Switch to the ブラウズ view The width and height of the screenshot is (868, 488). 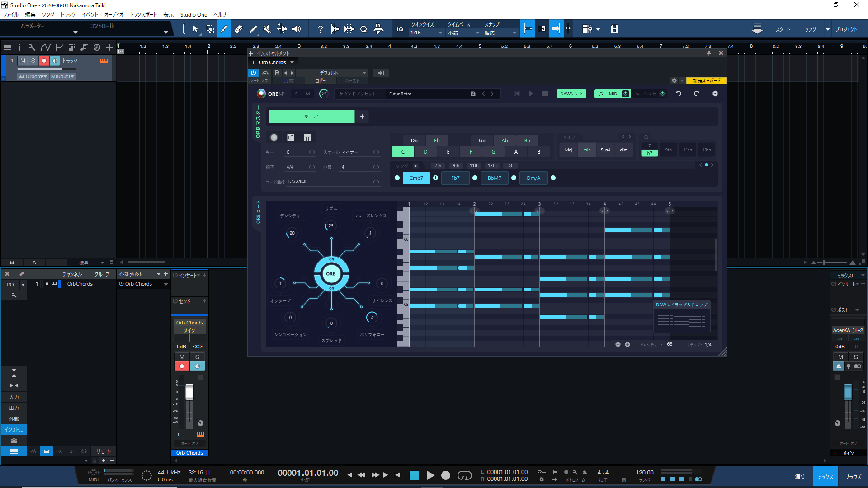point(853,477)
